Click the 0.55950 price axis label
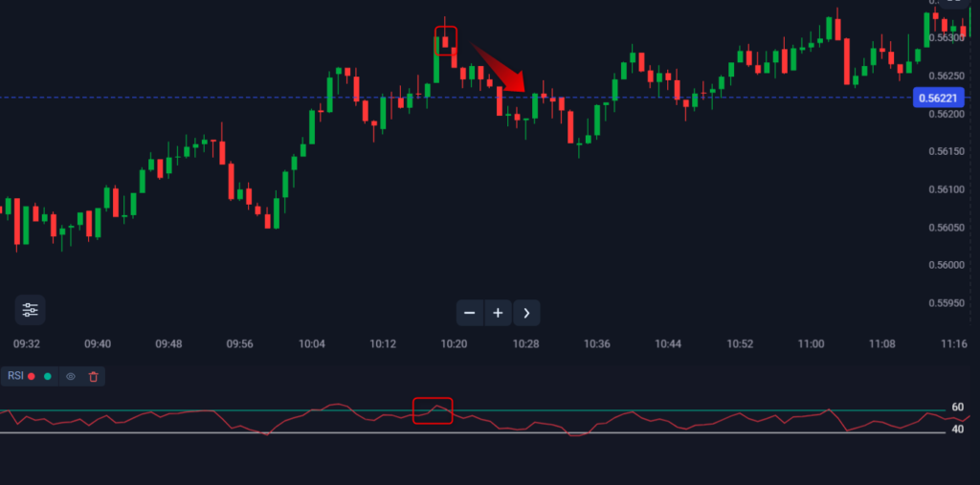This screenshot has width=980, height=485. point(947,303)
